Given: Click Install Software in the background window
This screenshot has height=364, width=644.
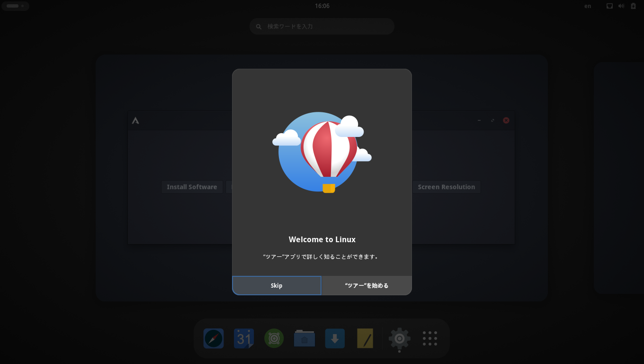Looking at the screenshot, I should point(192,187).
